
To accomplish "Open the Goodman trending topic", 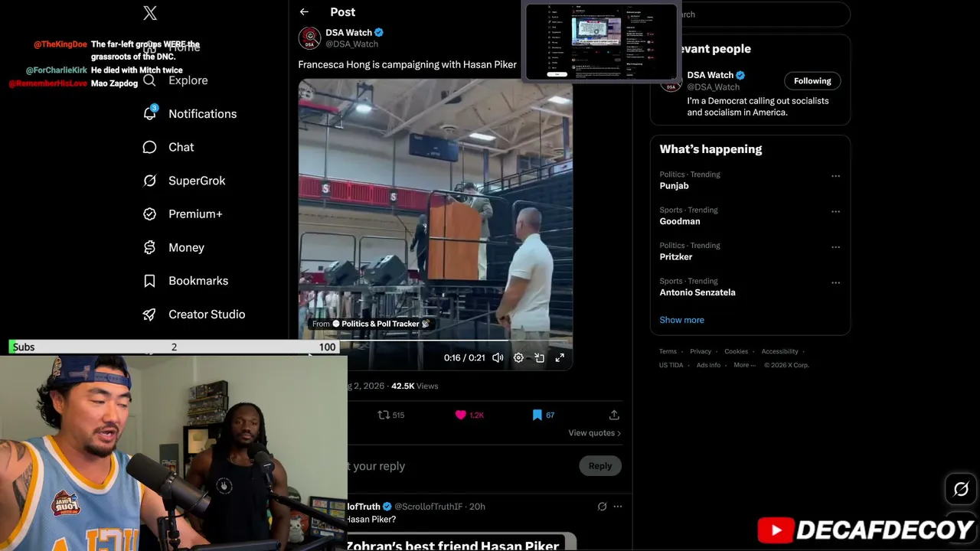I will coord(680,221).
